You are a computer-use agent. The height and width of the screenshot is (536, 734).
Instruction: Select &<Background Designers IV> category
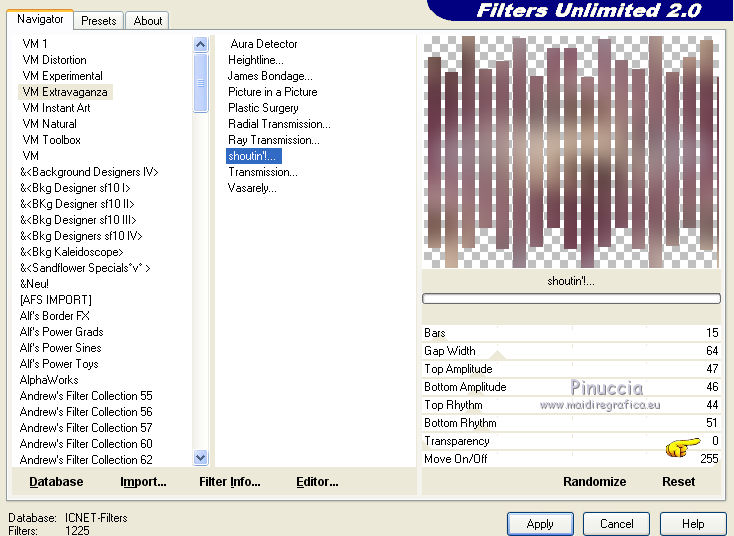click(x=89, y=172)
